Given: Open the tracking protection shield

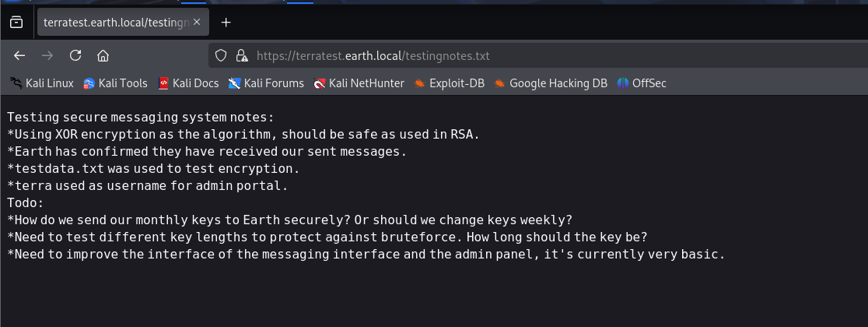Looking at the screenshot, I should [221, 55].
